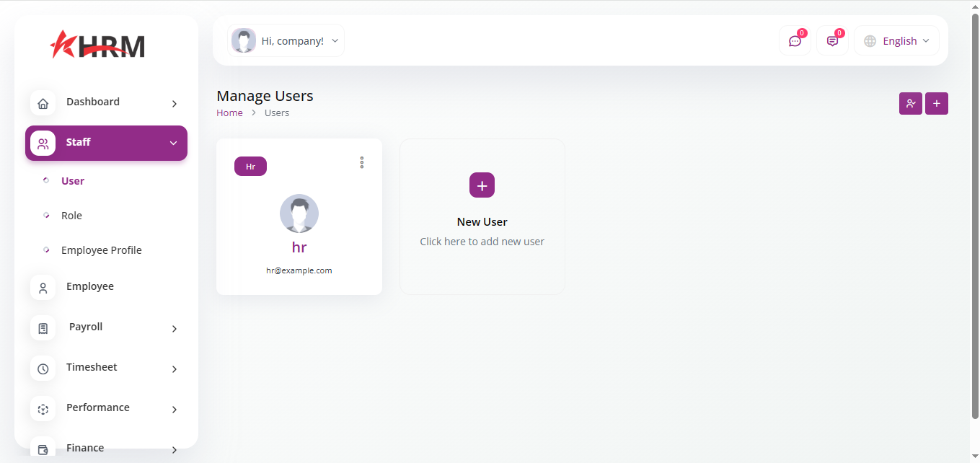The width and height of the screenshot is (980, 463).
Task: Click the user log icon button
Action: [x=910, y=104]
